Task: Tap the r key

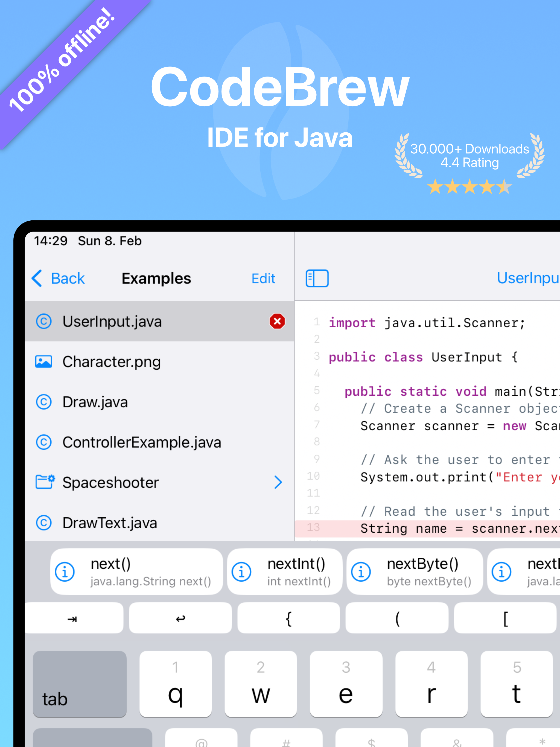Action: coord(431,684)
